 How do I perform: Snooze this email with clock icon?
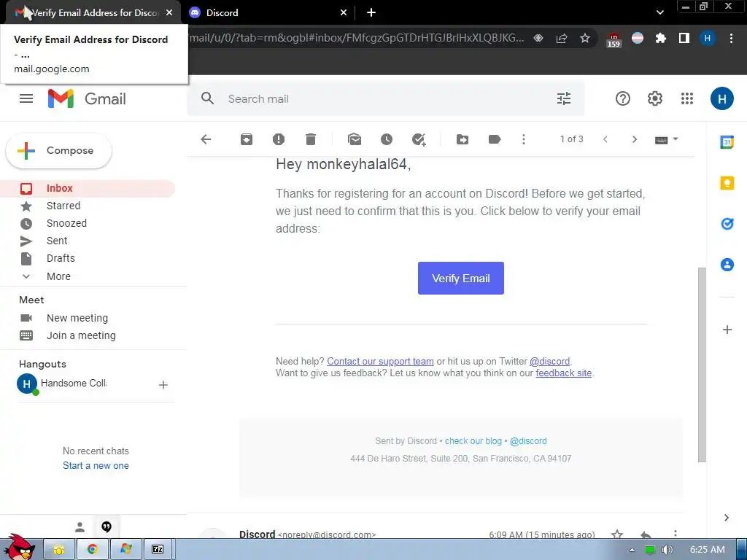pos(387,139)
